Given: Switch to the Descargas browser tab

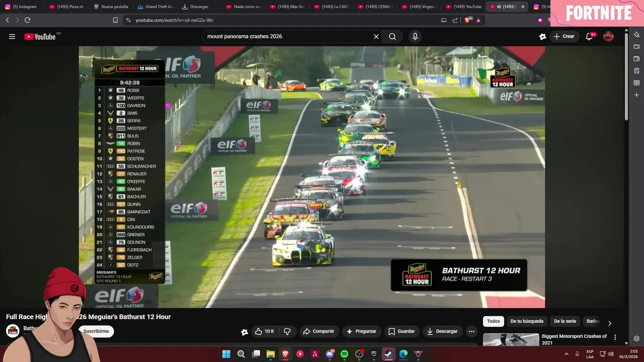Looking at the screenshot, I should (199, 7).
